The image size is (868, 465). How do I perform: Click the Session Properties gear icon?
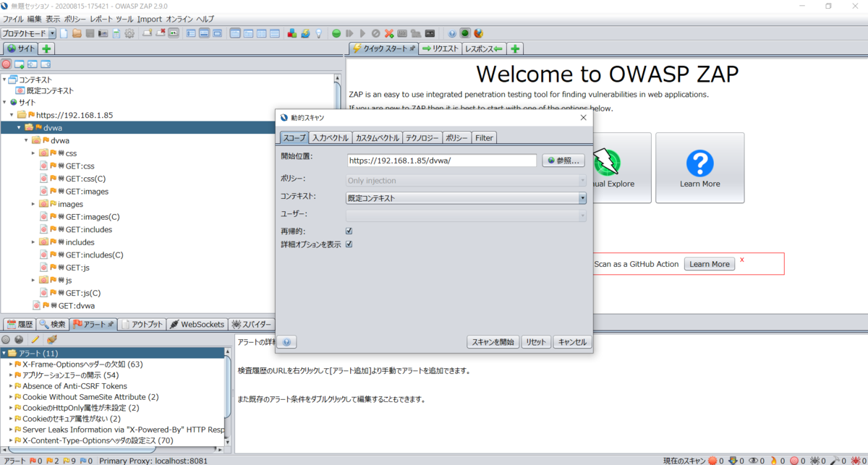coord(129,33)
